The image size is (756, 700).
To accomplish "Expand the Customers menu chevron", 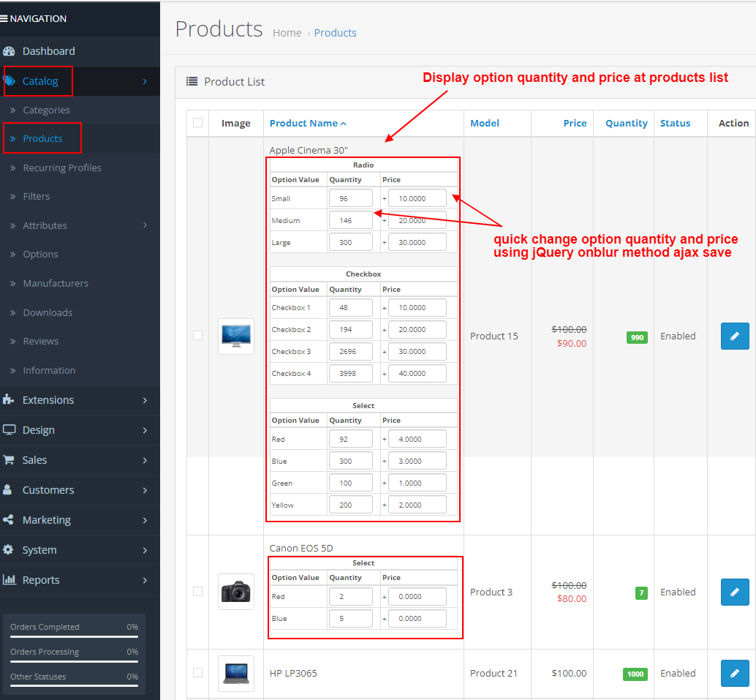I will point(145,490).
